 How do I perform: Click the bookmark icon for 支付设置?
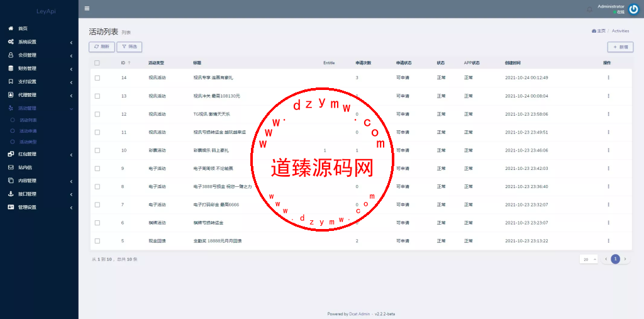[11, 81]
